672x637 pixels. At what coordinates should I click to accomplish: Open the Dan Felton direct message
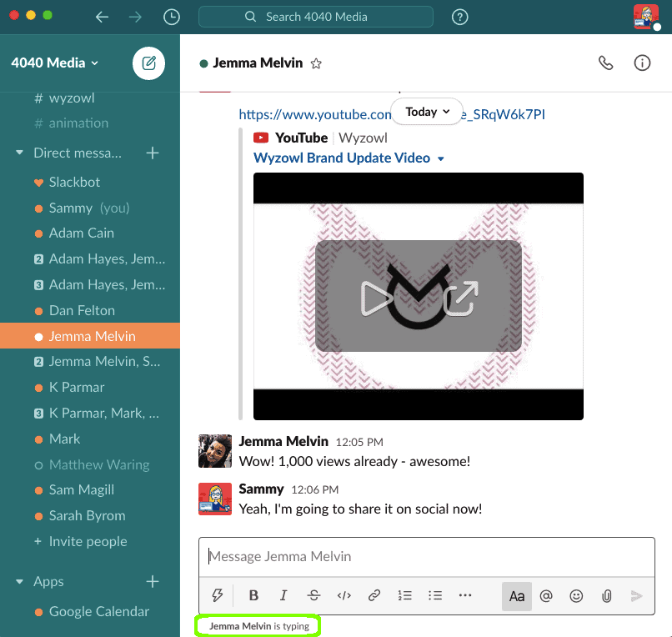coord(82,310)
